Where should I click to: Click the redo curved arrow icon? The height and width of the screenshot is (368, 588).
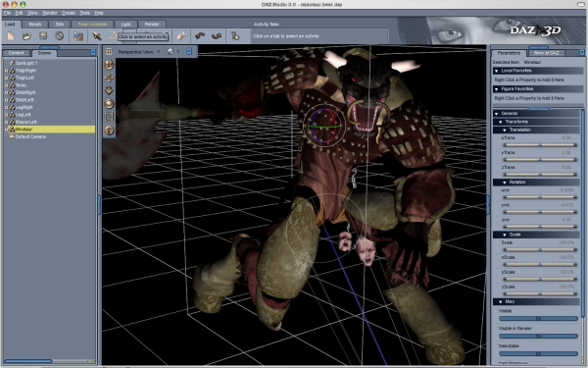click(217, 36)
